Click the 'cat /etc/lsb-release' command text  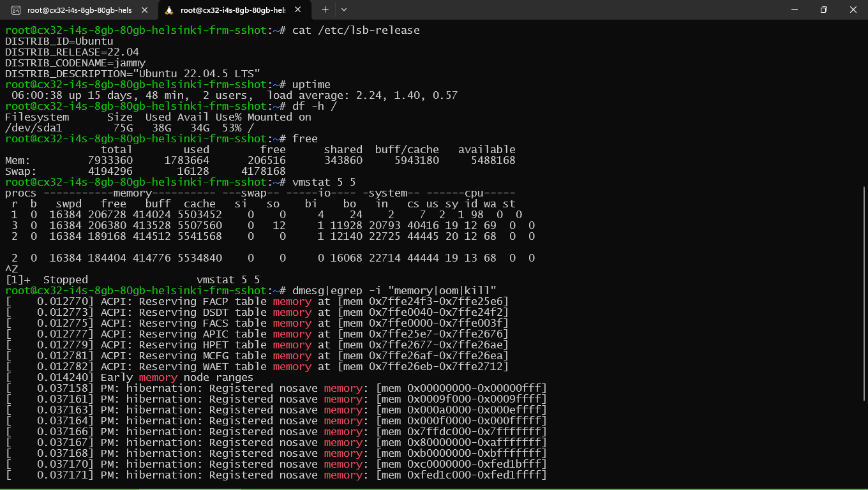[x=356, y=30]
